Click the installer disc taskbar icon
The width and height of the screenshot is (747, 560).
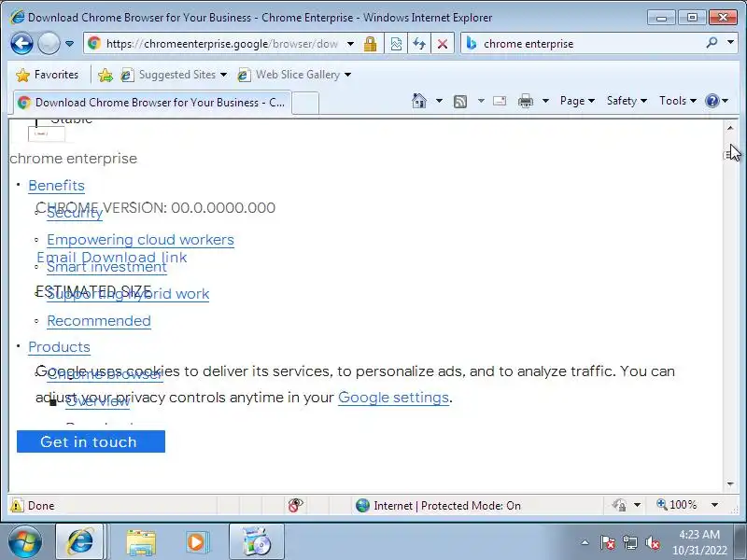click(x=256, y=542)
